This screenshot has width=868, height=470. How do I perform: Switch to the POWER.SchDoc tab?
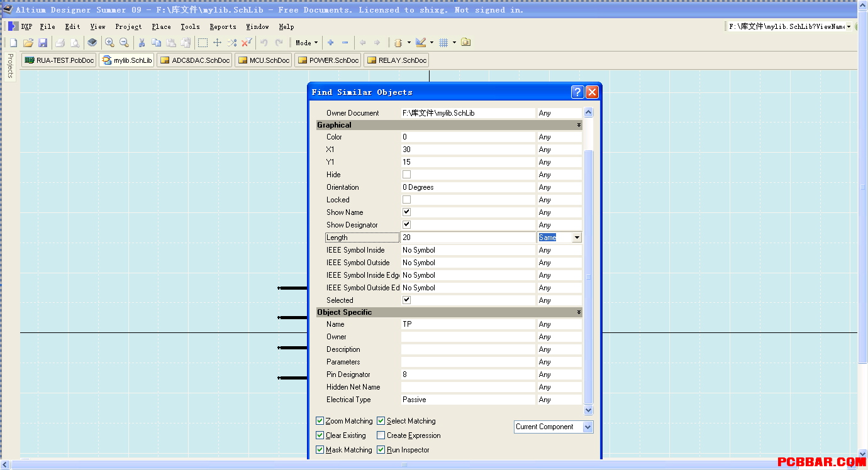328,60
